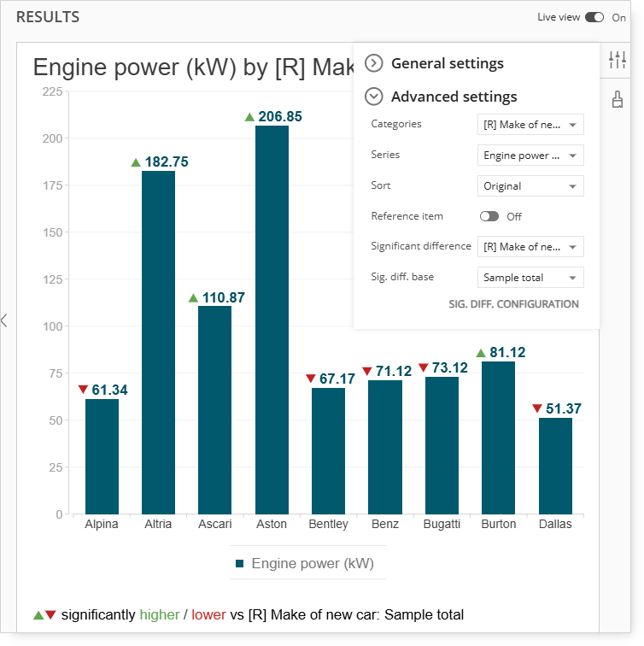Click the Altria bar in chart
644x646 pixels.
(159, 343)
